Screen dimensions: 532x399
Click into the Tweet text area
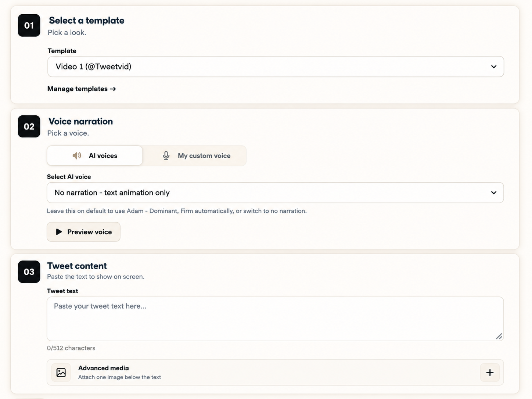[x=275, y=319]
